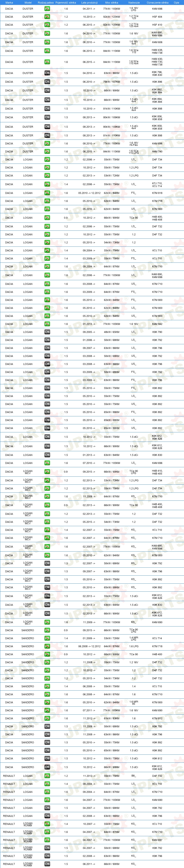Viewport: 184px width, 868px height.
Task: Select petrol icon in Logan K7J 710, K7J 714 row
Action: pyautogui.click(x=47, y=184)
